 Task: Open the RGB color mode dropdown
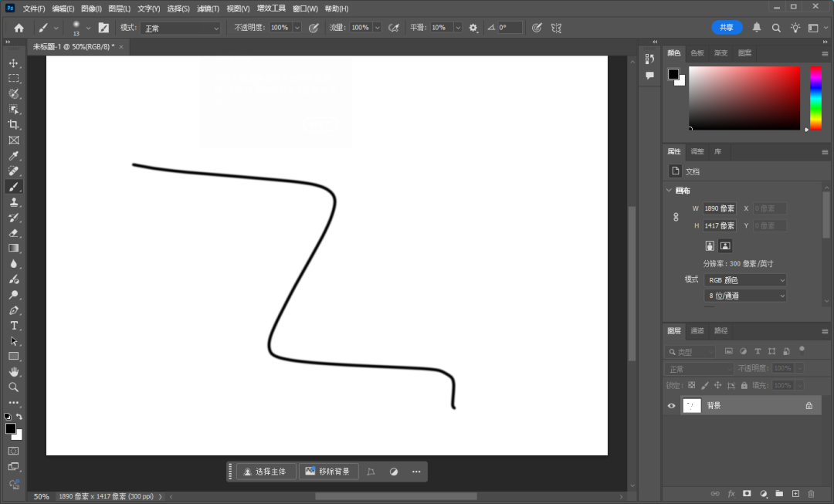pos(745,280)
